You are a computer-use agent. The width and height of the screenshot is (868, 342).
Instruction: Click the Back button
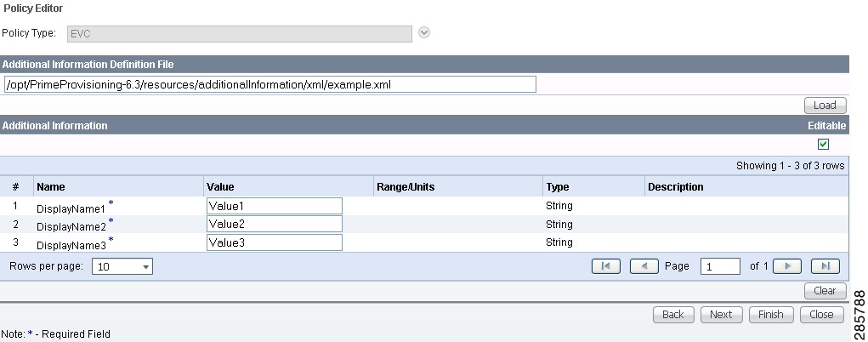[x=673, y=314]
